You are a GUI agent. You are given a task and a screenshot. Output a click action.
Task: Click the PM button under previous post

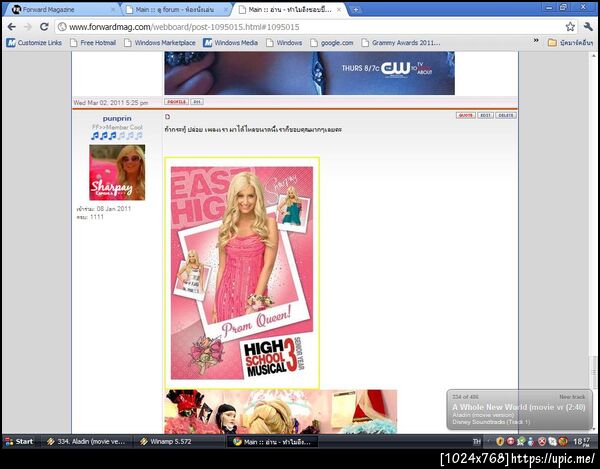pyautogui.click(x=197, y=102)
